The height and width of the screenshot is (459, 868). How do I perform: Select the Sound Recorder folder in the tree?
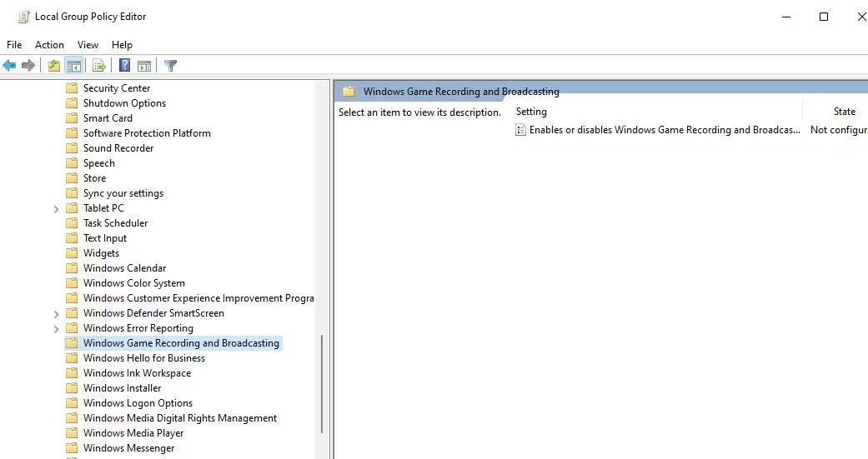(118, 148)
